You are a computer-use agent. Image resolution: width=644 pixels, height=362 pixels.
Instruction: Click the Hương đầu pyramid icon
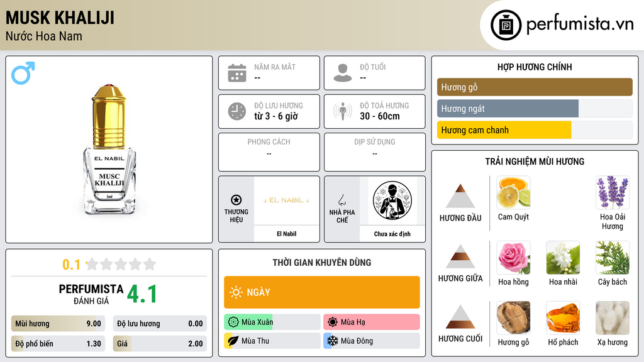(460, 196)
